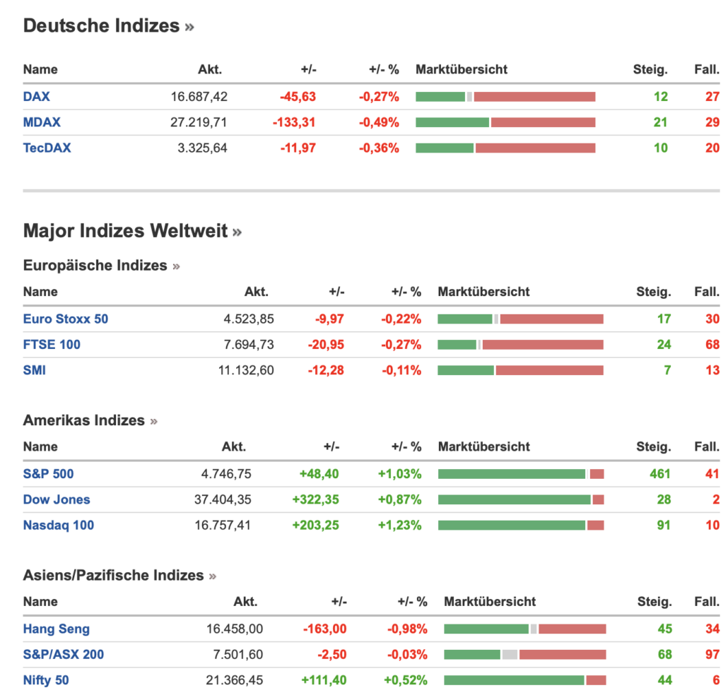The image size is (728, 700).
Task: Click the DAX value 16.687,42
Action: pyautogui.click(x=199, y=97)
